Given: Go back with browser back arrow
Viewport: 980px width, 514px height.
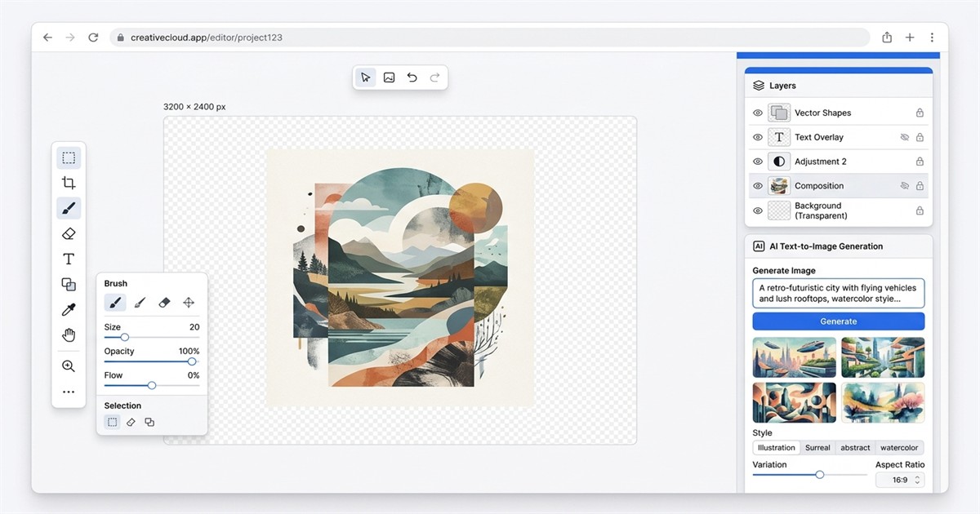Looking at the screenshot, I should tap(47, 38).
